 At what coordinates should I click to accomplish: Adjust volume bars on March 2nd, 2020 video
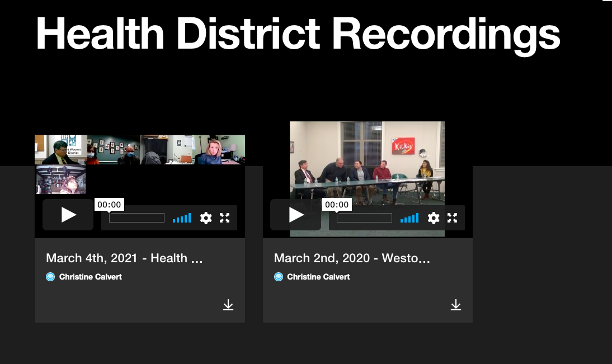point(409,218)
